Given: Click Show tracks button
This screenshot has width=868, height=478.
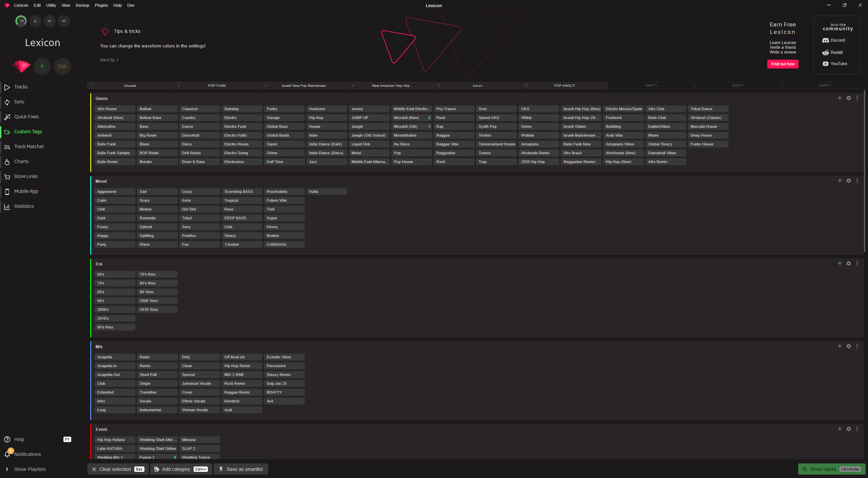Looking at the screenshot, I should coord(832,469).
